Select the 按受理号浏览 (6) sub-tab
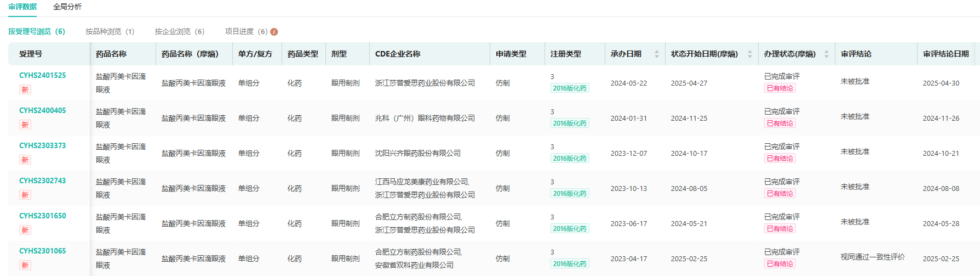The width and height of the screenshot is (980, 276). coord(37,32)
